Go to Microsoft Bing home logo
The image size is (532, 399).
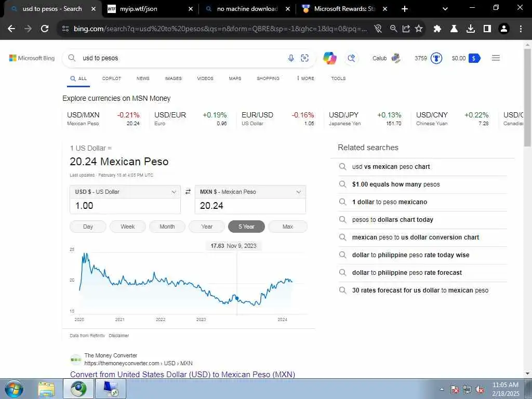(x=32, y=58)
